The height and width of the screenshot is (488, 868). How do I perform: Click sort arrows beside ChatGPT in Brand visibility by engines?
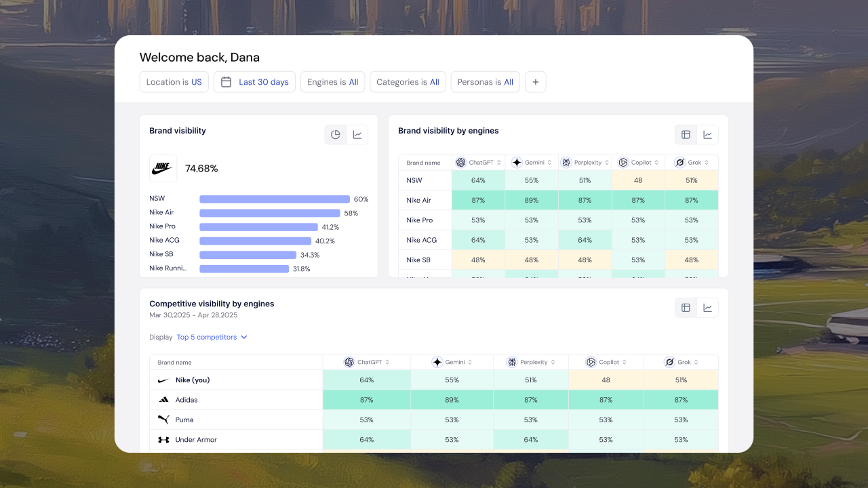499,163
